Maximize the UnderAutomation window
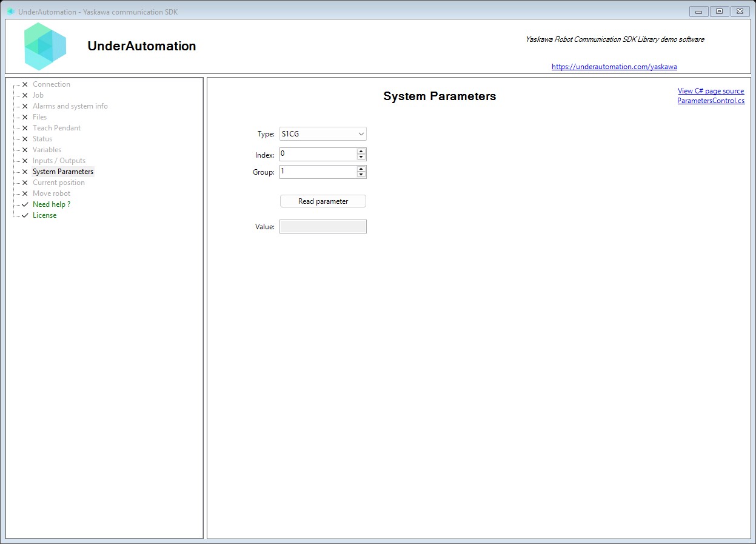The image size is (756, 544). 719,12
